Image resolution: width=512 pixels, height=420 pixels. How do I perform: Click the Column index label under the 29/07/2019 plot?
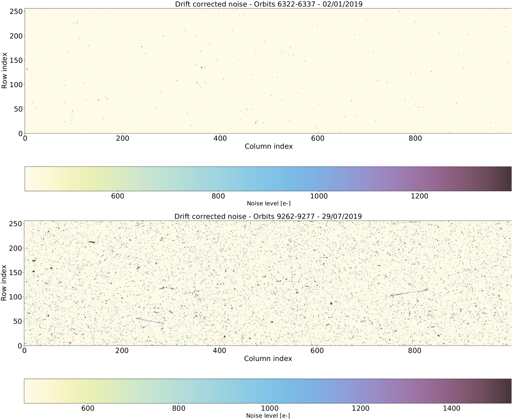(268, 359)
